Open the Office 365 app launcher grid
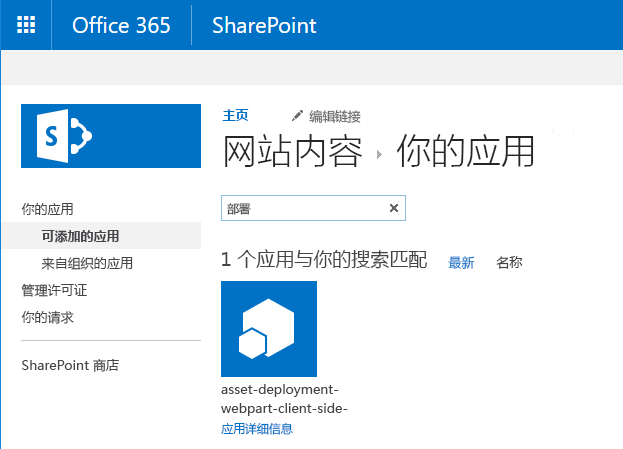 click(x=26, y=25)
